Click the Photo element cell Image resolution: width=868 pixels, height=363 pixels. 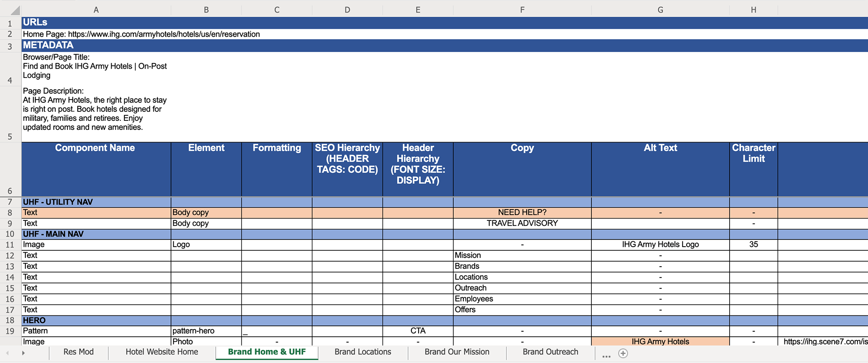(x=206, y=341)
